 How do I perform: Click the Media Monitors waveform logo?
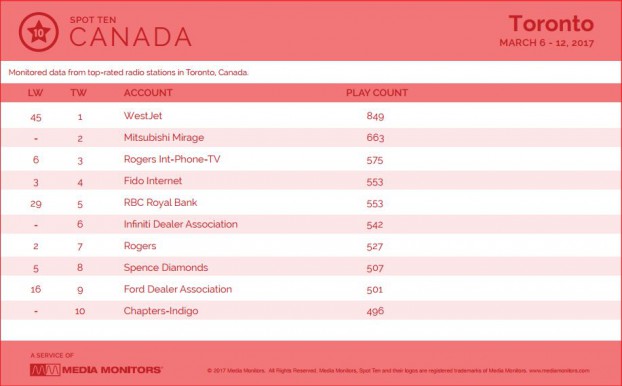pyautogui.click(x=45, y=370)
